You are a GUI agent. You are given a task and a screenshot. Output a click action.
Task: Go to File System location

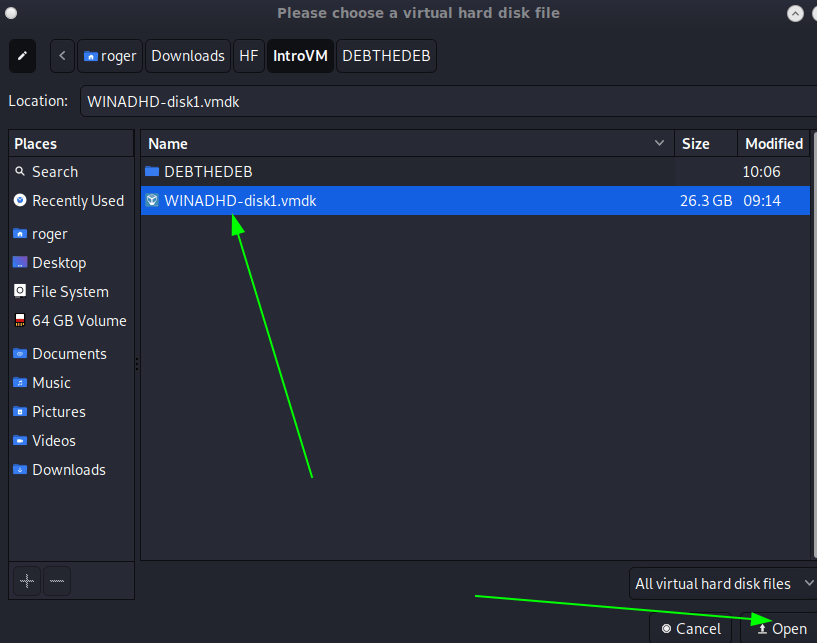[70, 292]
